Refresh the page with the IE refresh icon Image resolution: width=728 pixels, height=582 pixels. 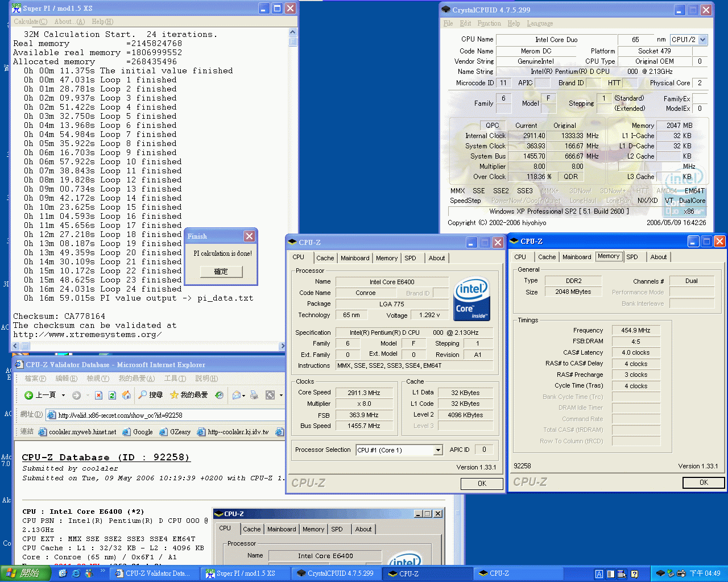click(112, 395)
